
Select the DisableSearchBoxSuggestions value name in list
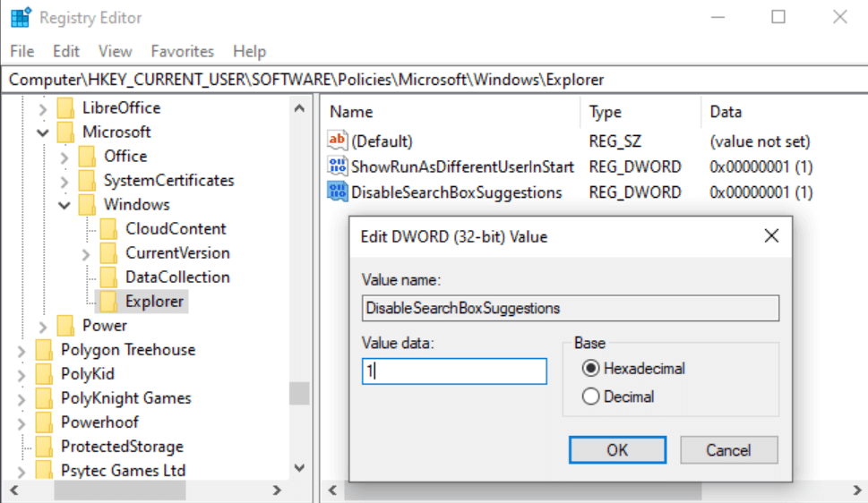[x=456, y=192]
